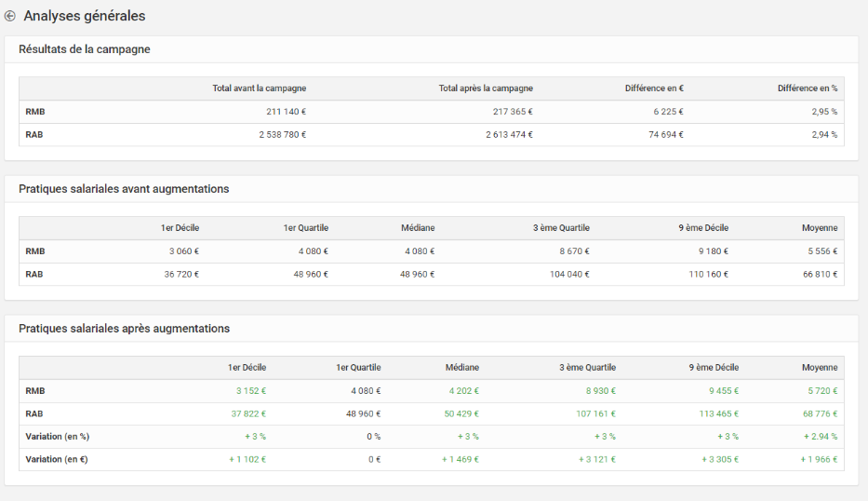Click the Total avant la campagne column header

point(259,88)
